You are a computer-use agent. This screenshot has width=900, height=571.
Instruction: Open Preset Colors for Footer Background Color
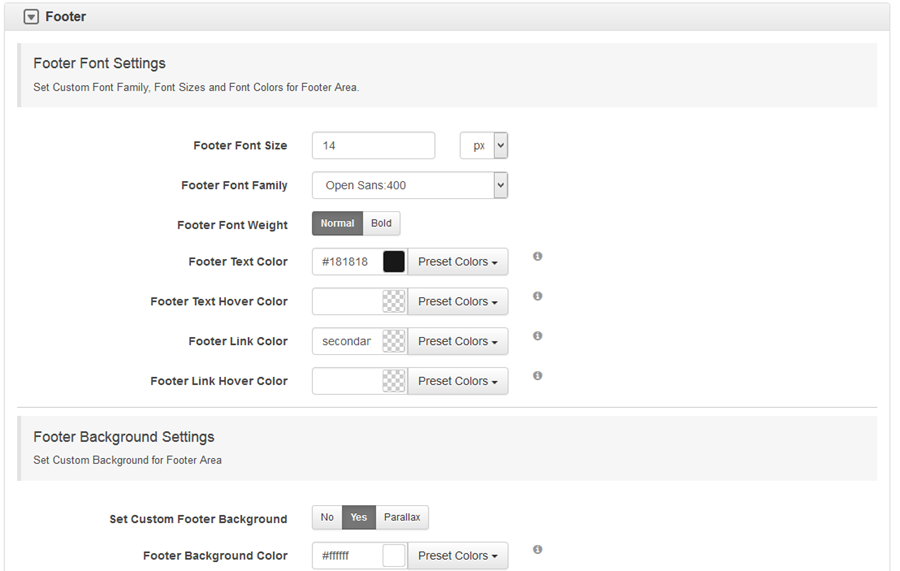tap(457, 556)
